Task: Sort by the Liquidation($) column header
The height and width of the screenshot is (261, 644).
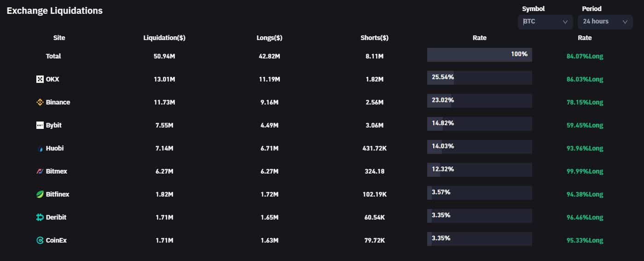Action: tap(164, 38)
